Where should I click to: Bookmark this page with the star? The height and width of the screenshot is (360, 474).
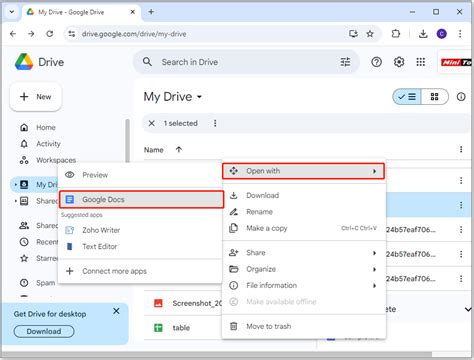[370, 34]
